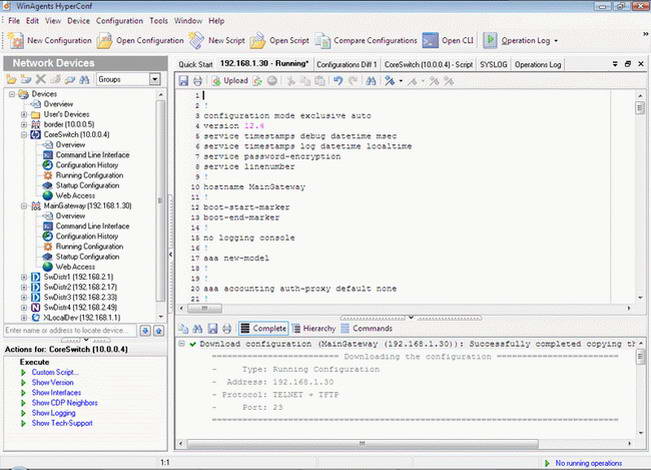Click the device locate input field

pyautogui.click(x=70, y=330)
